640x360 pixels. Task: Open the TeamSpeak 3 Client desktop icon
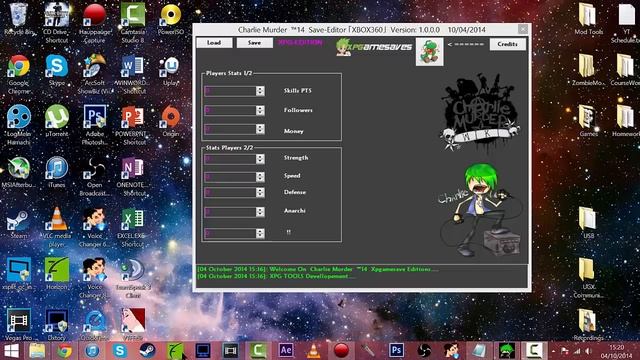coord(133,278)
